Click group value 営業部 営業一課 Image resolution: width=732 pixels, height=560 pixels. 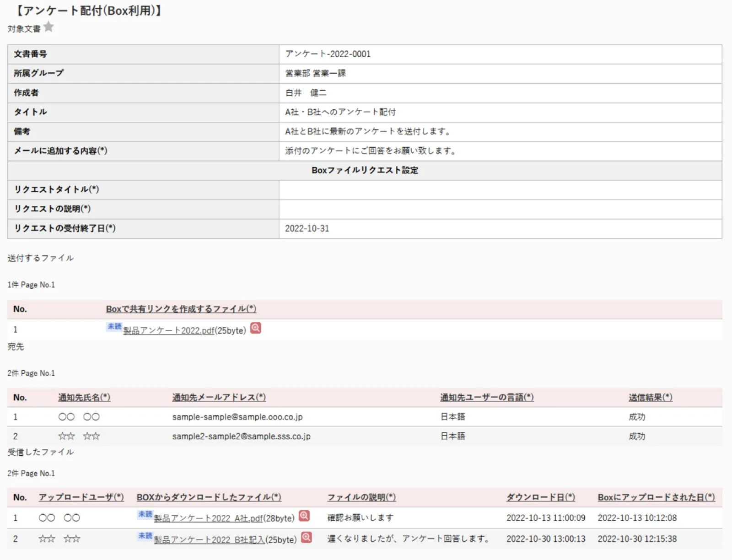(x=316, y=73)
